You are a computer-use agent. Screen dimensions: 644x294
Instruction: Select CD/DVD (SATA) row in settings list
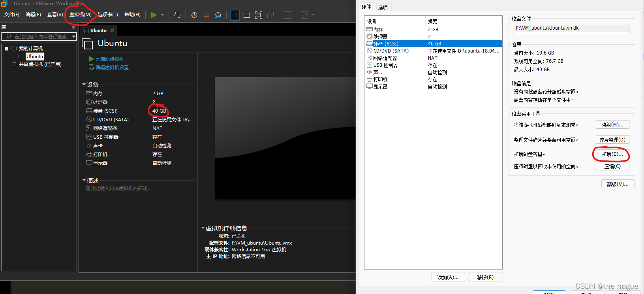434,51
